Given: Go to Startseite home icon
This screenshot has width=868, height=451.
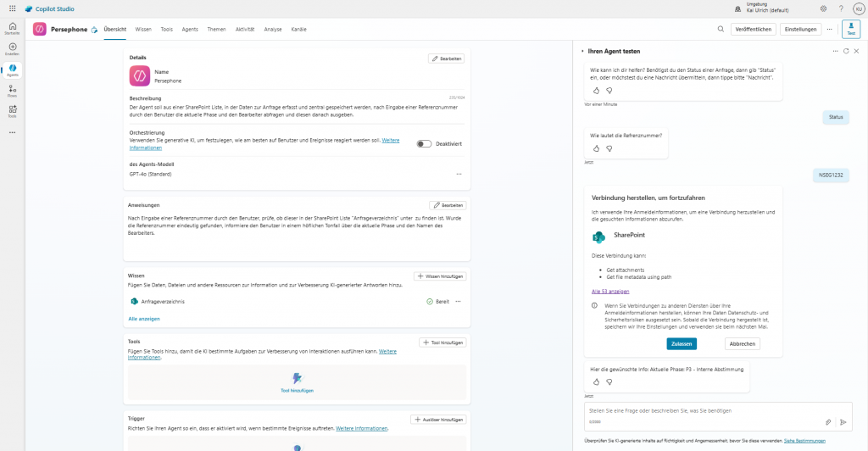Looking at the screenshot, I should 12,28.
